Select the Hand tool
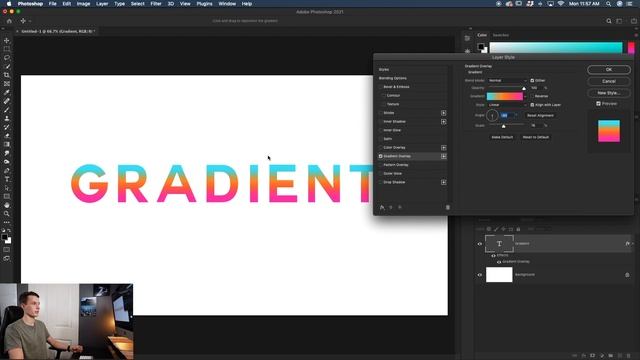640x360 pixels. pyautogui.click(x=7, y=205)
